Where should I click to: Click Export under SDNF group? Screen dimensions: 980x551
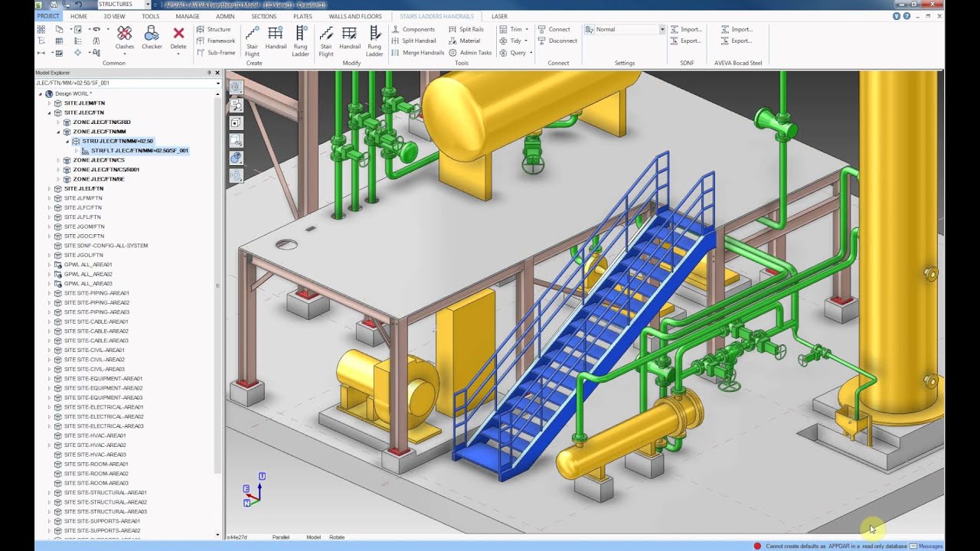[x=684, y=41]
